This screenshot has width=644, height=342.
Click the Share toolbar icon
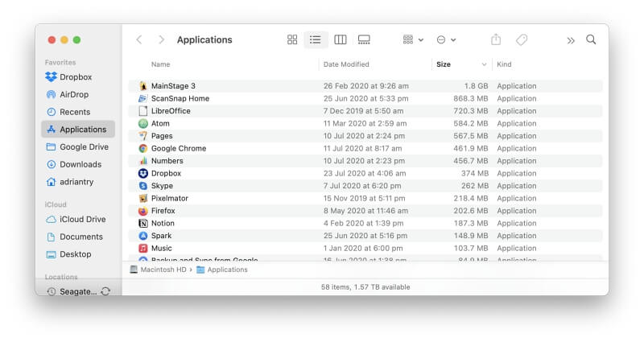pyautogui.click(x=496, y=39)
